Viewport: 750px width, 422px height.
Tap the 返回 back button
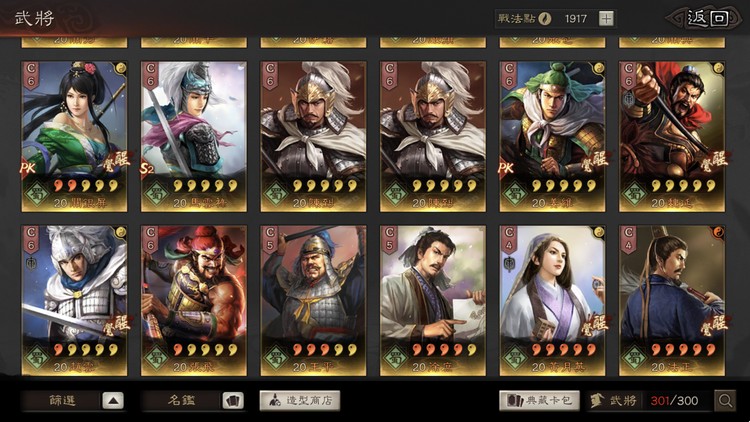pos(706,19)
